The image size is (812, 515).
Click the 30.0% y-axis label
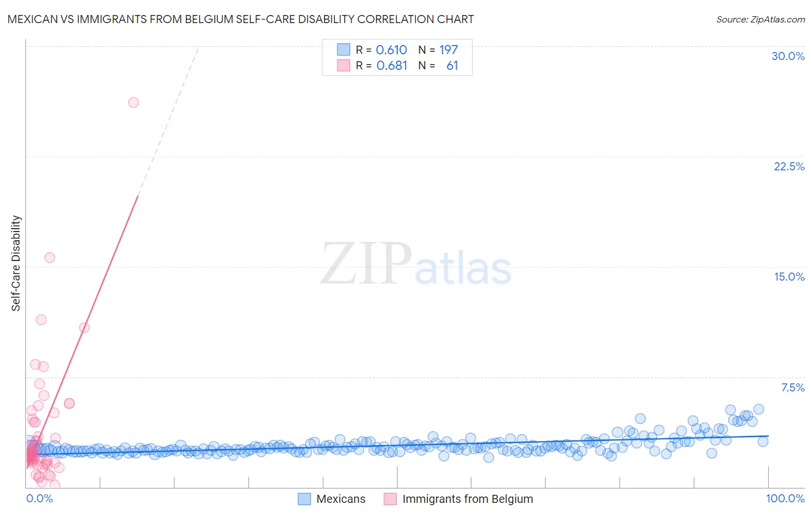pyautogui.click(x=788, y=56)
